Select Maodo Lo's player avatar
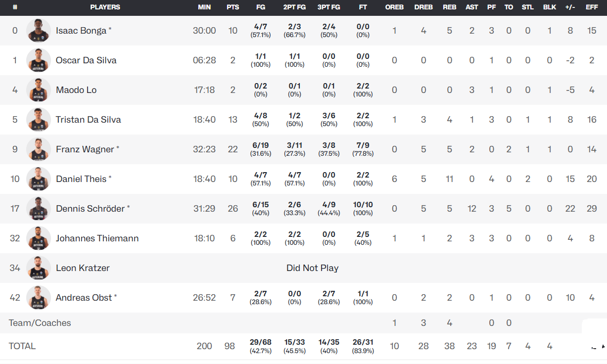 click(39, 90)
